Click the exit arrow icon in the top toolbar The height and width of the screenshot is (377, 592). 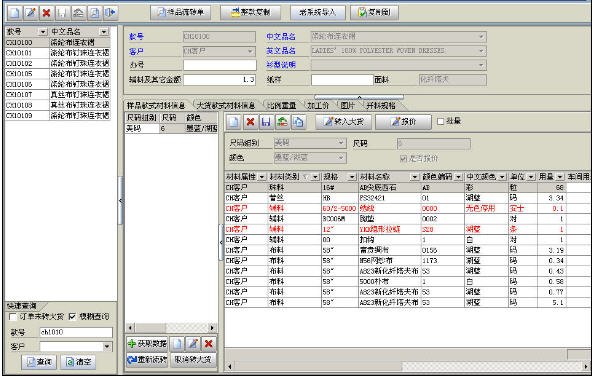pos(110,13)
